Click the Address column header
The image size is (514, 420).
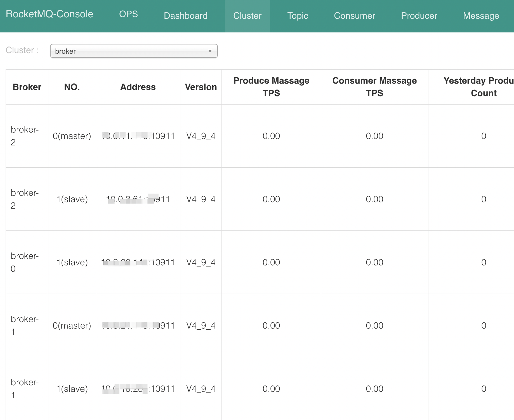[138, 87]
